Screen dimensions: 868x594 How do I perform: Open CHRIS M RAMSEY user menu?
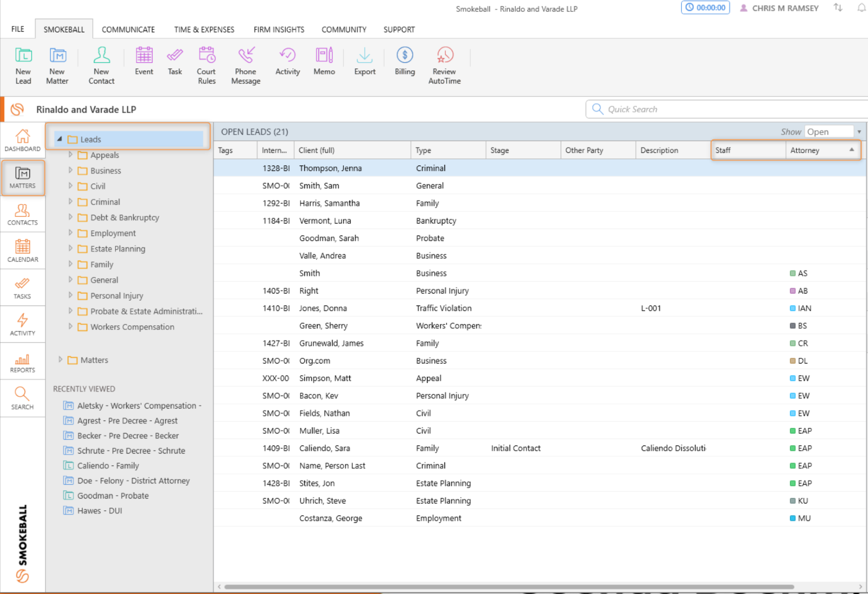780,8
